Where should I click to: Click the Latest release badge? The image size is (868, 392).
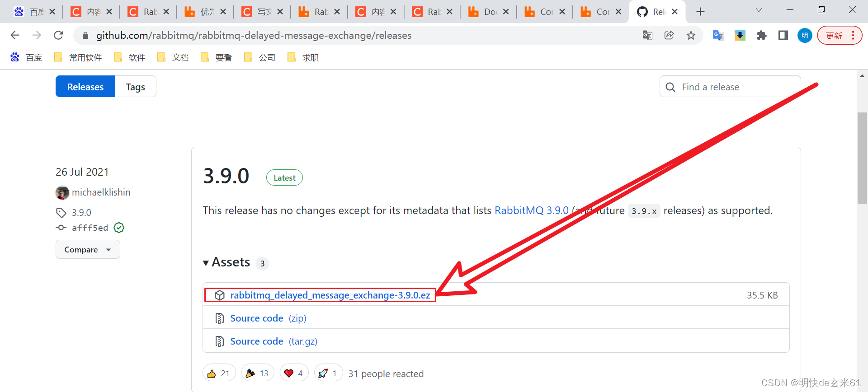click(284, 177)
